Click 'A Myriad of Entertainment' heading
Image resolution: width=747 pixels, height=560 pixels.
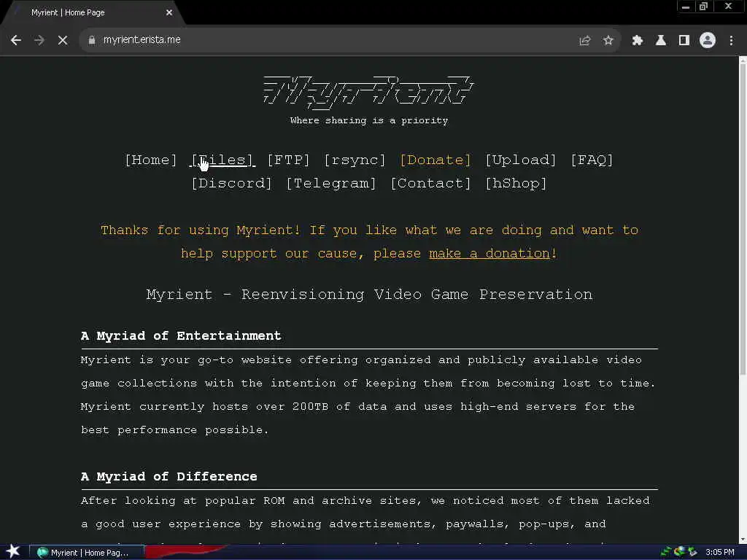click(181, 335)
